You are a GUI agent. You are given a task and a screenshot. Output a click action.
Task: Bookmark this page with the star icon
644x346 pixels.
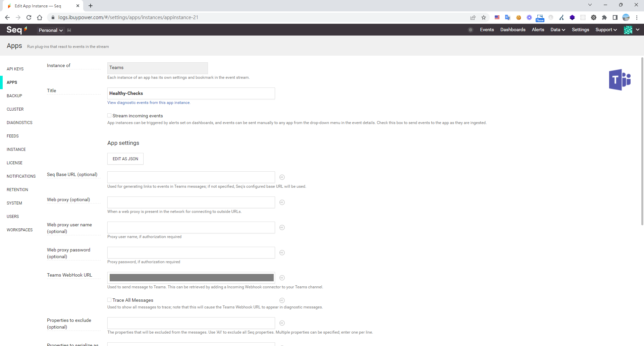pyautogui.click(x=483, y=17)
